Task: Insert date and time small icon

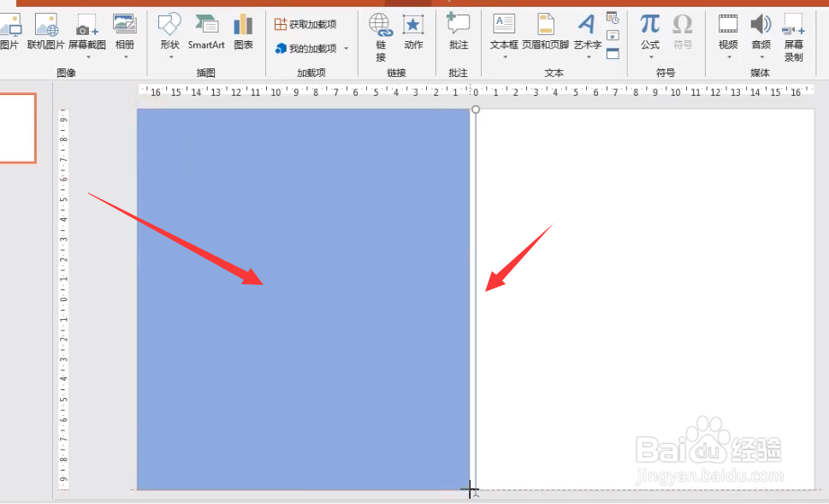Action: tap(613, 18)
